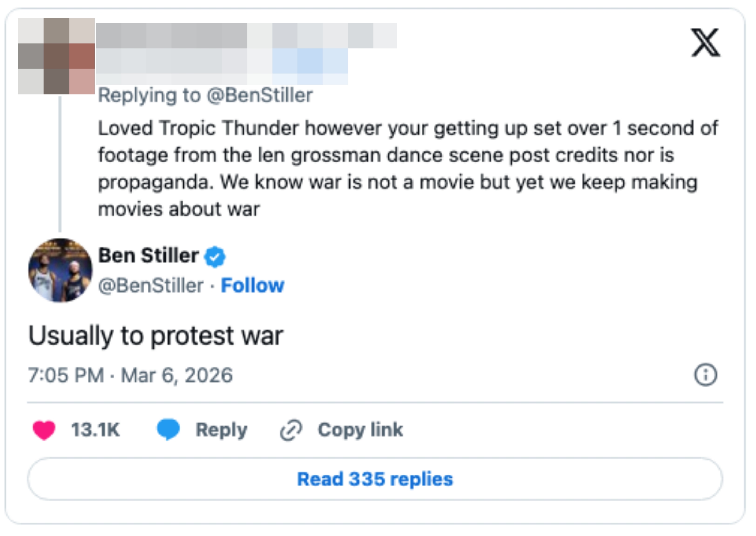Click the 13.1K likes count
Viewport: 756px width, 536px height.
(95, 430)
